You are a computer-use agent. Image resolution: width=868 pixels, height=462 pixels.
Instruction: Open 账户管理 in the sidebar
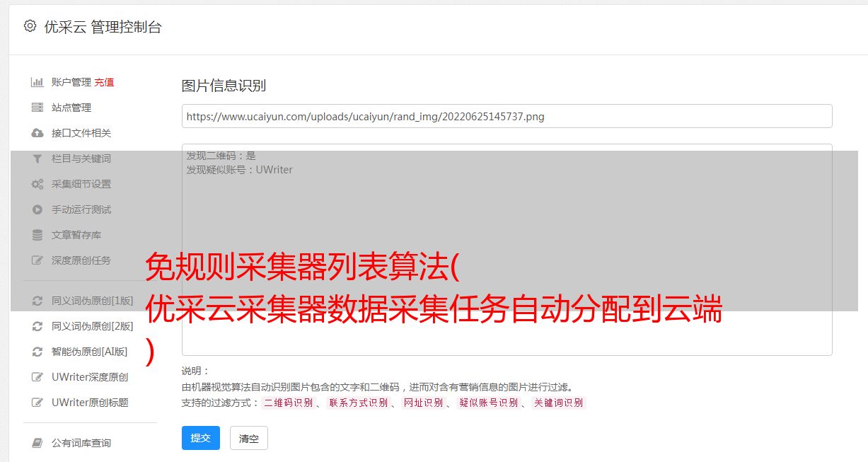[x=71, y=82]
